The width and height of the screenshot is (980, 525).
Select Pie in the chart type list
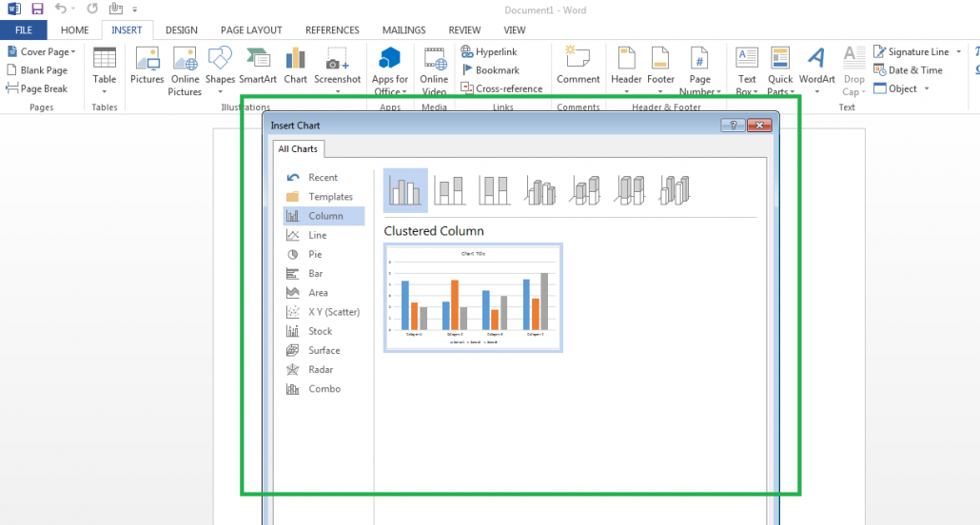coord(315,255)
